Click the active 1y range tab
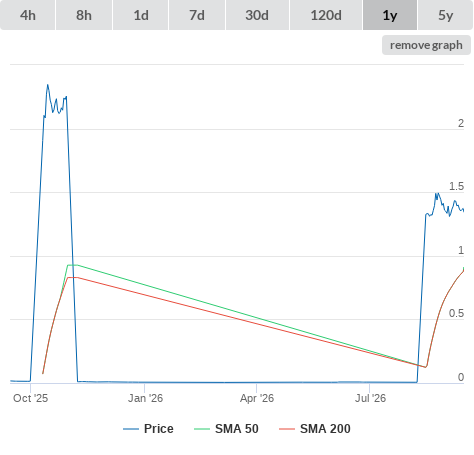474x455 pixels. (x=390, y=15)
